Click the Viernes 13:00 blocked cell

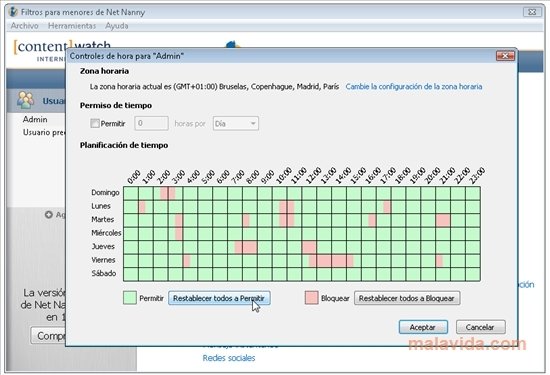click(x=324, y=261)
